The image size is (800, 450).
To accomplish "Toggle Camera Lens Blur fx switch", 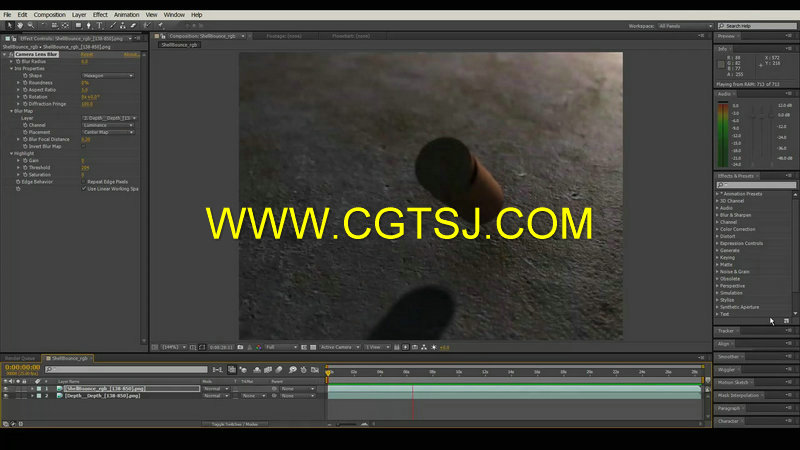I will (11, 54).
